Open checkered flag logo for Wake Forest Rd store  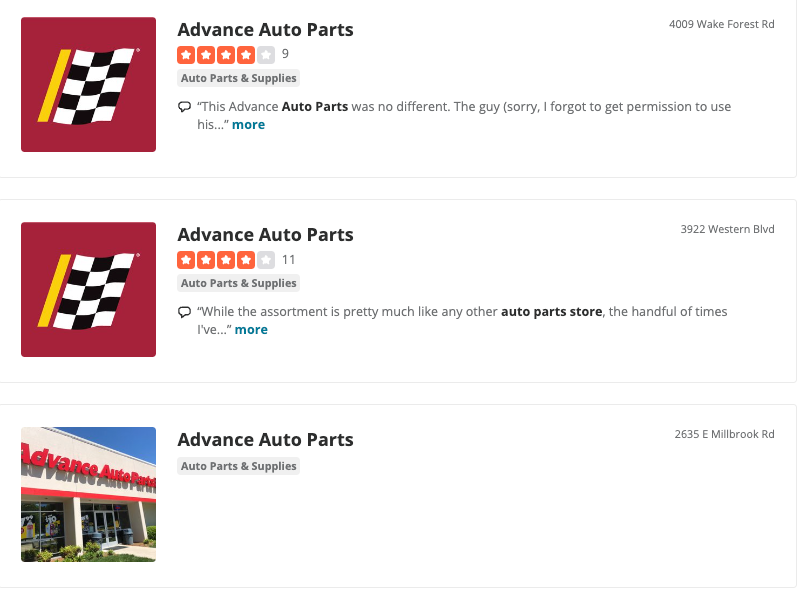click(x=88, y=84)
